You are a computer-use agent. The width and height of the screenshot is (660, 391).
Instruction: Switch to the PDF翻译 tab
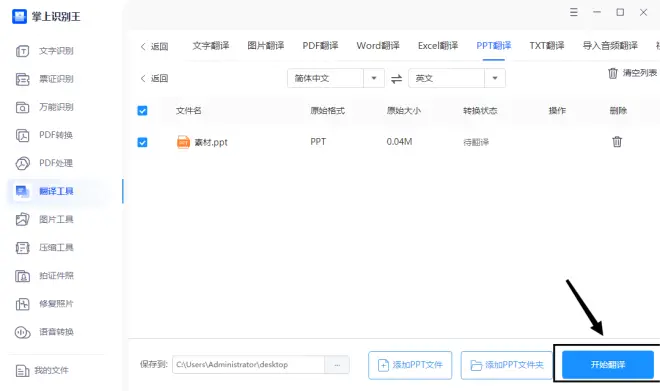click(x=320, y=45)
